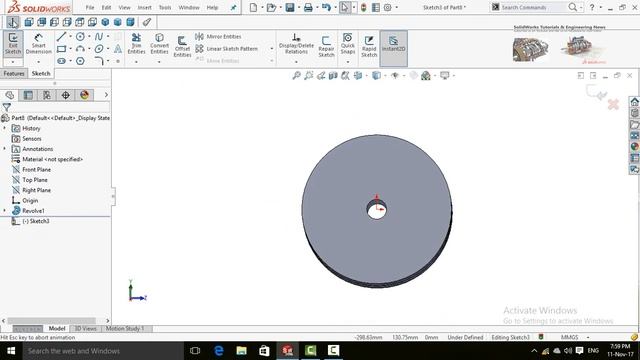Select the sketch Text tool
Viewport: 640px width, 360px height.
(118, 49)
